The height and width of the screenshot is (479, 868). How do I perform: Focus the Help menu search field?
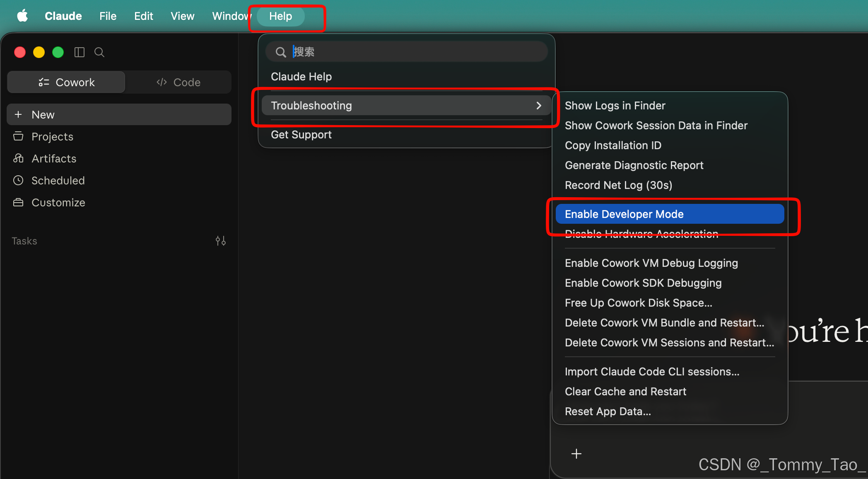[407, 52]
